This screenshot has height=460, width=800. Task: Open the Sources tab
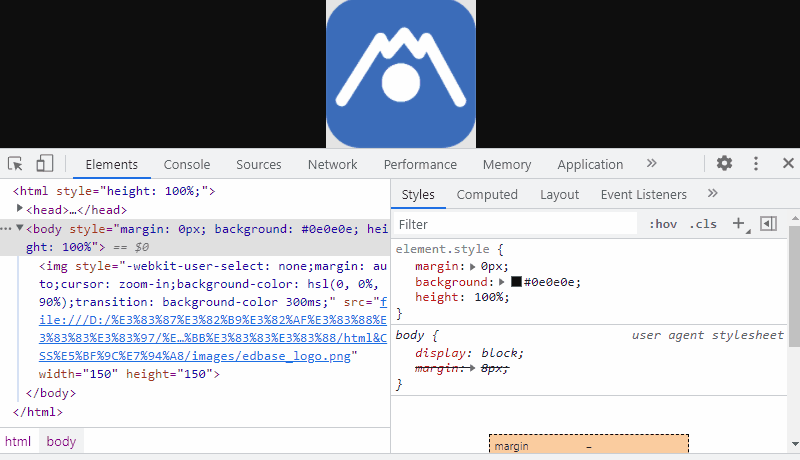pyautogui.click(x=259, y=164)
